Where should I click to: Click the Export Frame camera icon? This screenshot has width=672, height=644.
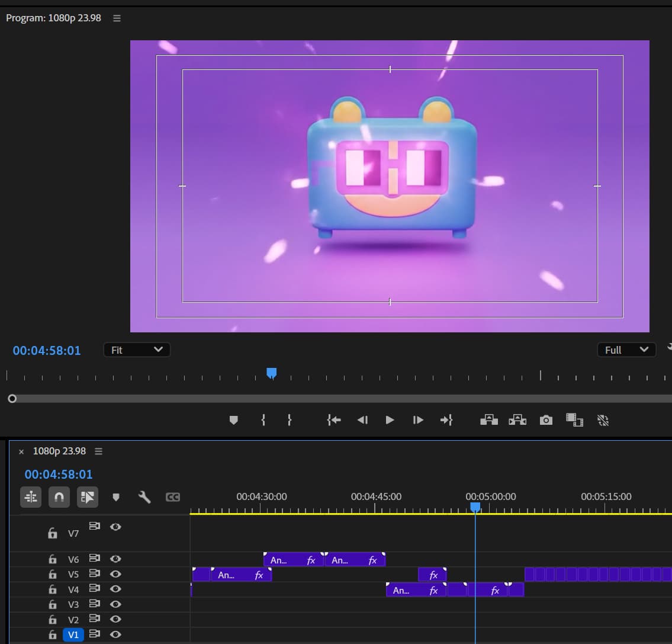click(x=546, y=420)
